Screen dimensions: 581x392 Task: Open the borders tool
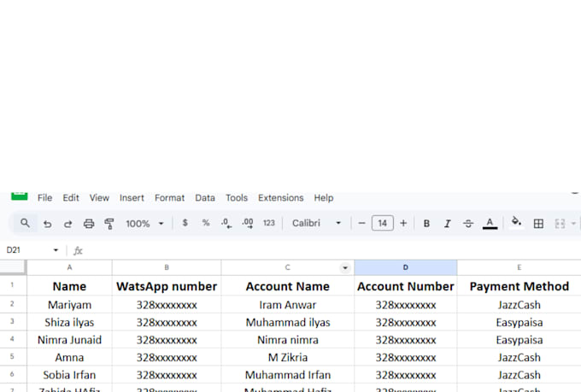pos(538,224)
